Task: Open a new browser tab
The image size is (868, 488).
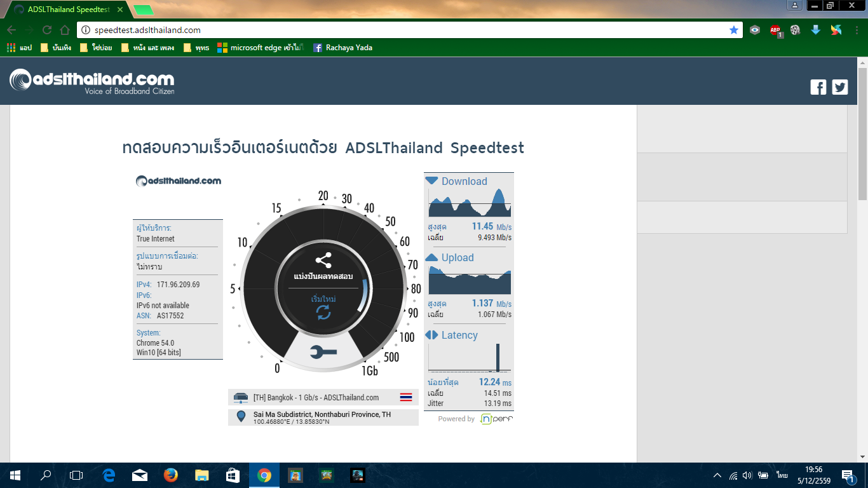Action: point(144,10)
